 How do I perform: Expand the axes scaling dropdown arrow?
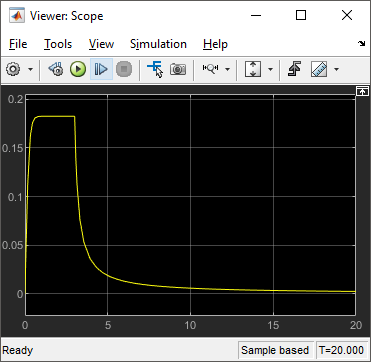click(270, 69)
